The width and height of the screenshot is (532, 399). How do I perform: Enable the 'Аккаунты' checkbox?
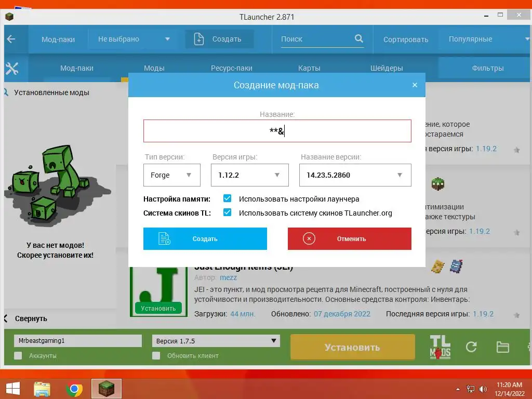click(x=18, y=355)
